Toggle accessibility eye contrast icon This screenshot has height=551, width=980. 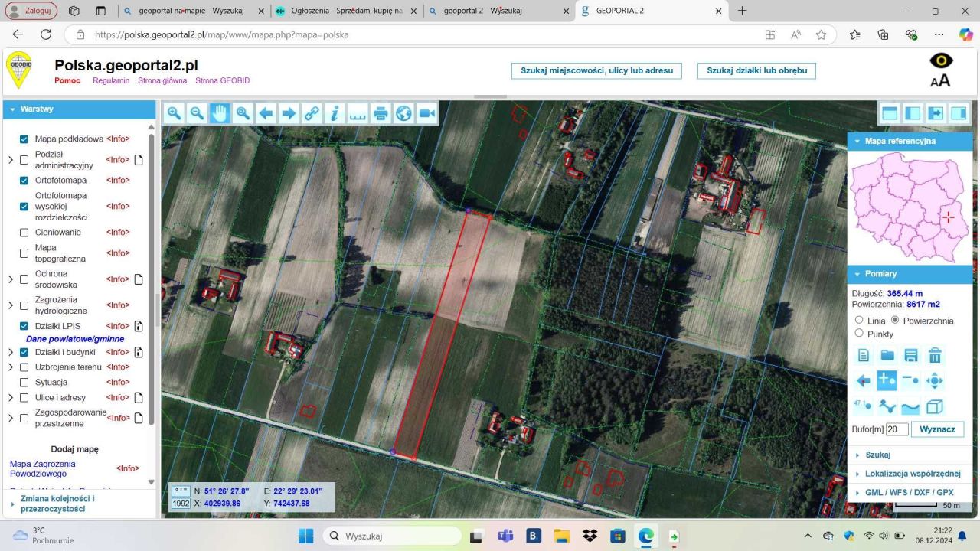click(941, 60)
